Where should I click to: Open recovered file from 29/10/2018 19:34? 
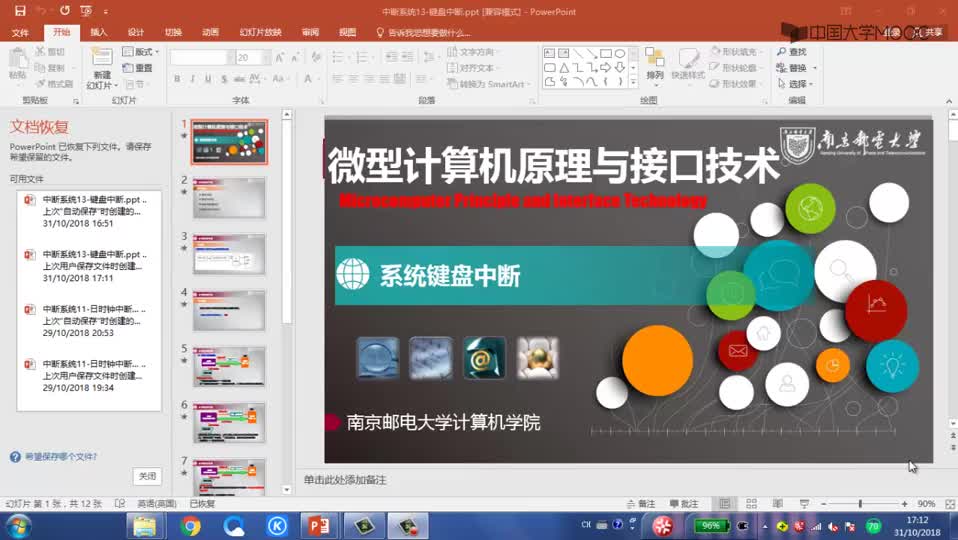pyautogui.click(x=89, y=376)
